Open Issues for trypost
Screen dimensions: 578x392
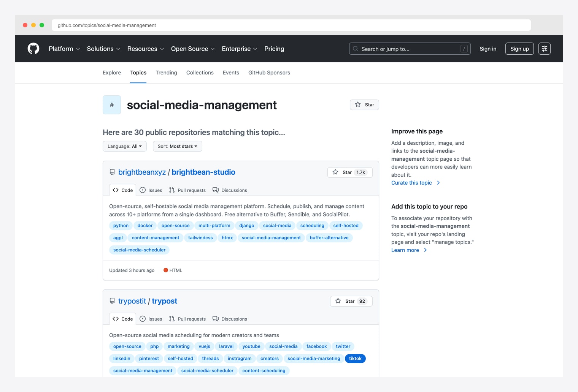pos(151,319)
